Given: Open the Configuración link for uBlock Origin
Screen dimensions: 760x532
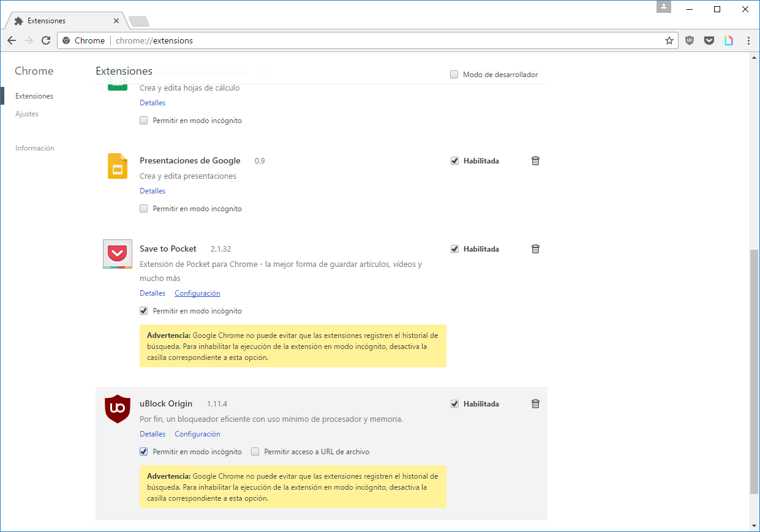Looking at the screenshot, I should coord(197,434).
